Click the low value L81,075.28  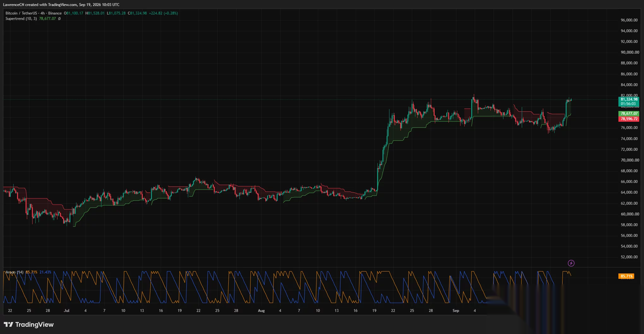[116, 13]
